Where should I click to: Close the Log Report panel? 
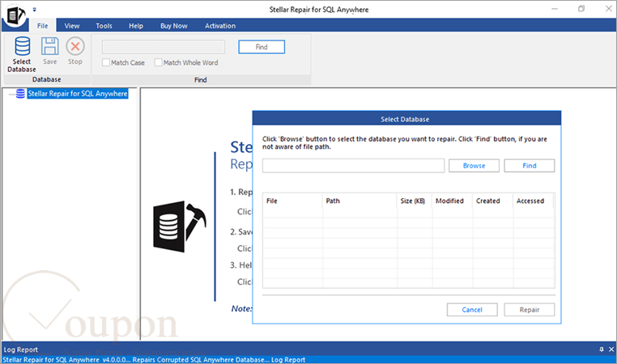pos(611,349)
